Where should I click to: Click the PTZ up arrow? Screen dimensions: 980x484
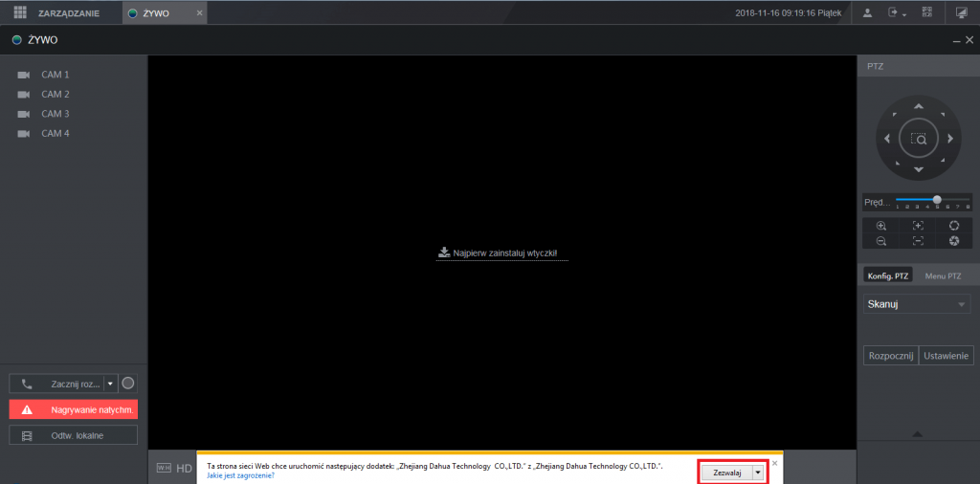pyautogui.click(x=919, y=106)
